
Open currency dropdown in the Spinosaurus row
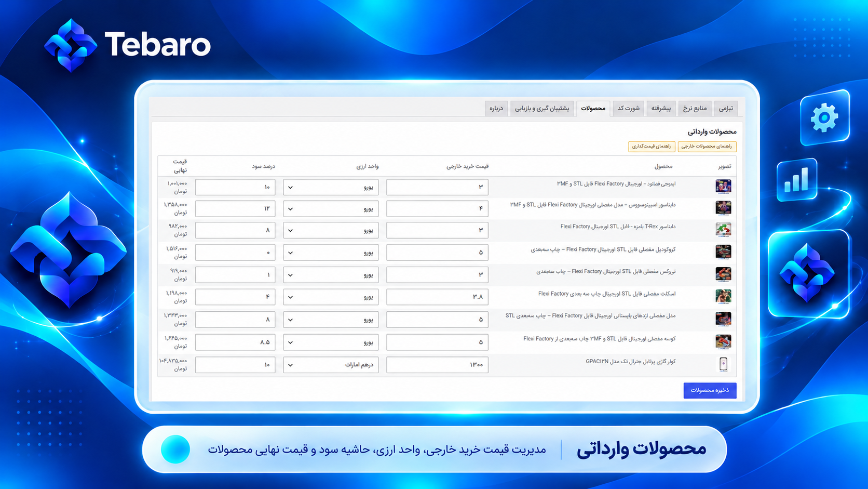point(331,209)
